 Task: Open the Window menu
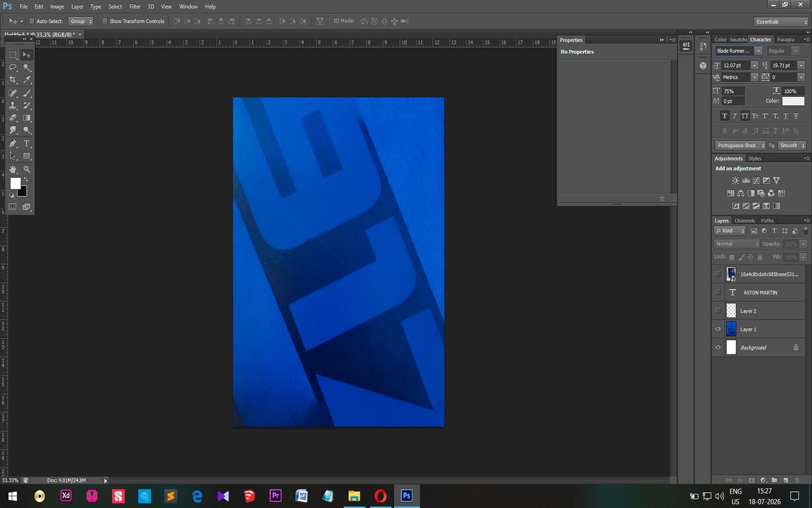(x=188, y=7)
